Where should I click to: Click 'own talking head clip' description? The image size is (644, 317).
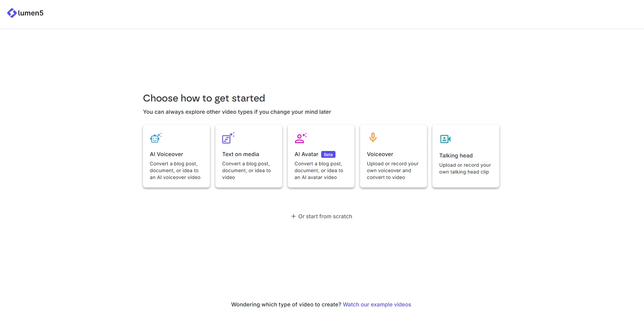(465, 169)
